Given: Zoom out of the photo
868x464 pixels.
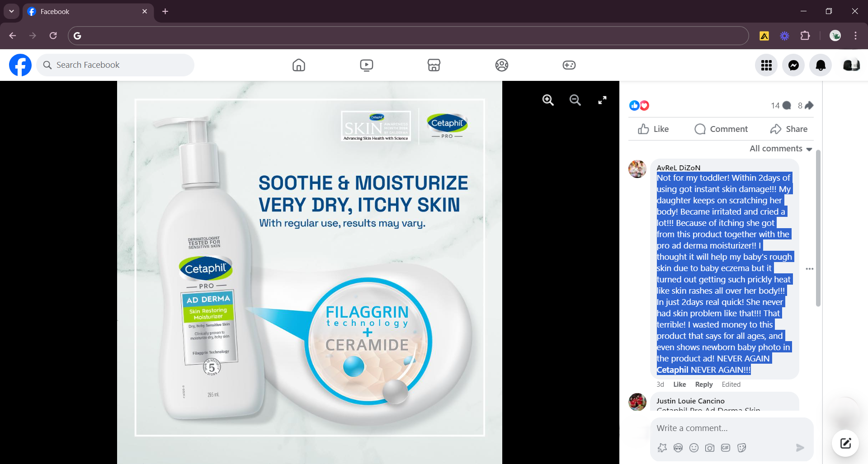Looking at the screenshot, I should click(575, 100).
